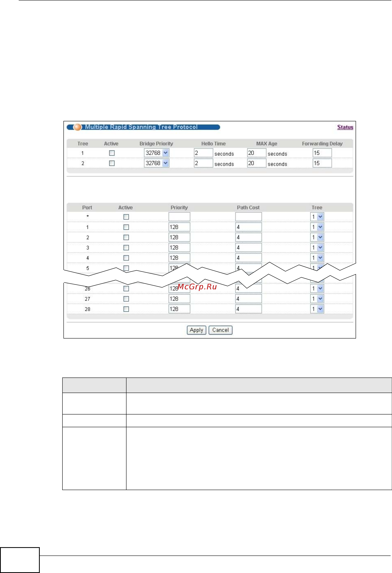The width and height of the screenshot is (392, 573).
Task: Click Forwarding Delay field for Tree 2
Action: [x=322, y=163]
